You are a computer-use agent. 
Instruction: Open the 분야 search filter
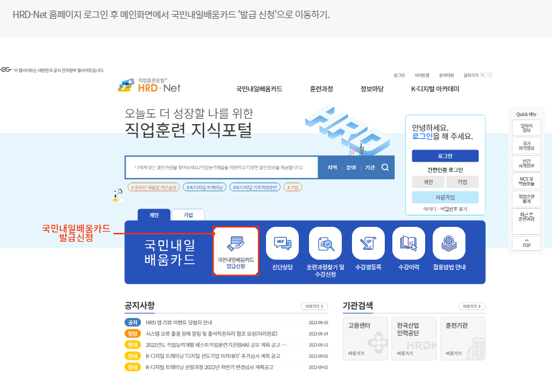point(351,168)
